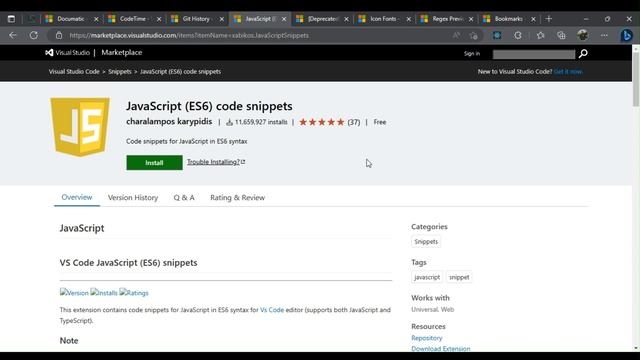The height and width of the screenshot is (360, 640).
Task: Open Visual Studio Code breadcrumb link
Action: tap(74, 71)
